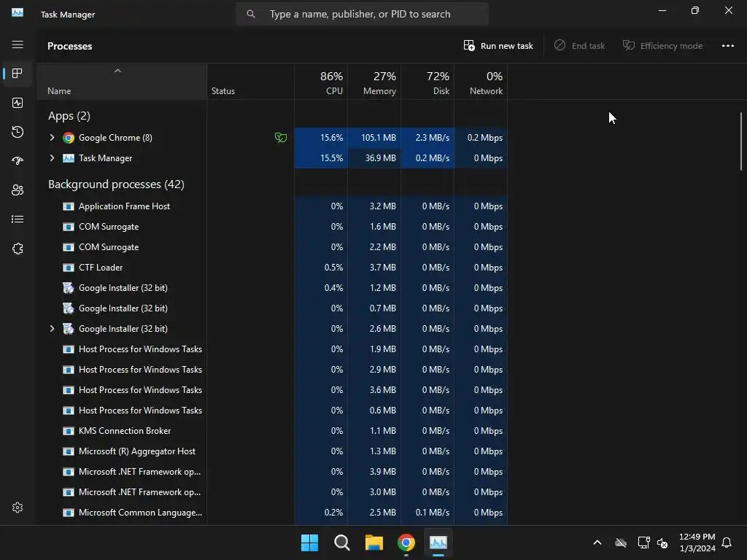Open taskbar Search

pos(341,542)
